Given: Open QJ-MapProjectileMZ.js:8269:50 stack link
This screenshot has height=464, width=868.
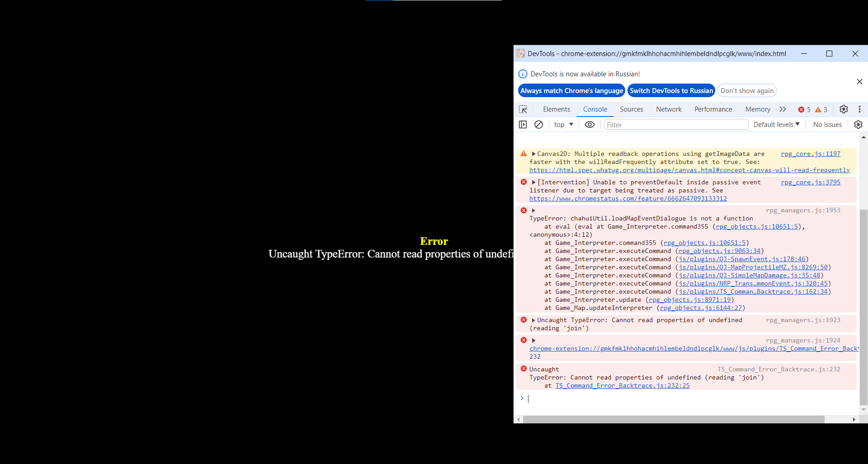Looking at the screenshot, I should tap(753, 267).
